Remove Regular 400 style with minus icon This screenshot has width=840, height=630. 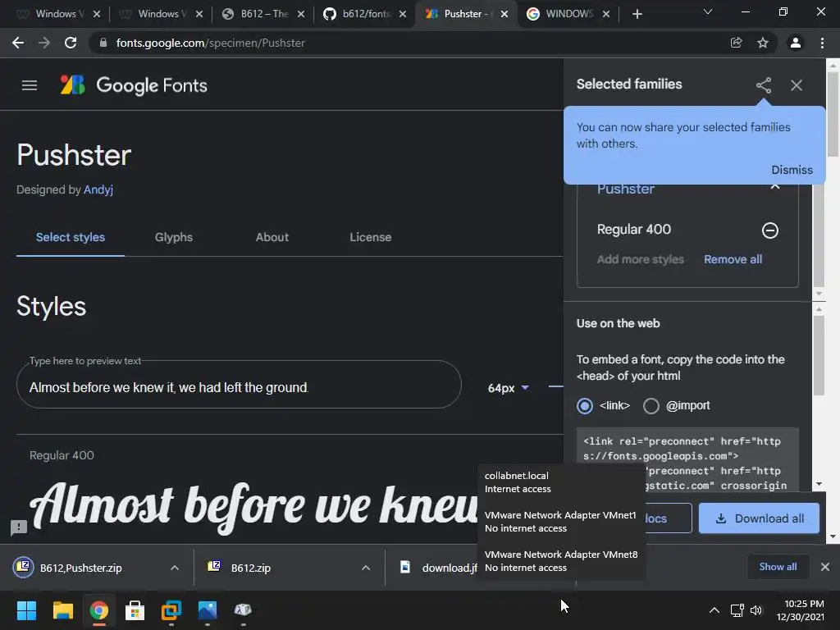coord(769,231)
